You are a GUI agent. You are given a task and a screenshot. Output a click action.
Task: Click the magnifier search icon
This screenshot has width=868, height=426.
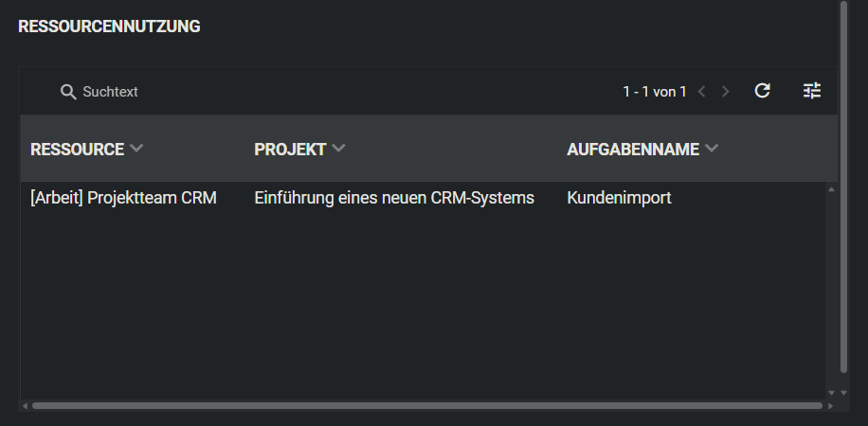(68, 92)
